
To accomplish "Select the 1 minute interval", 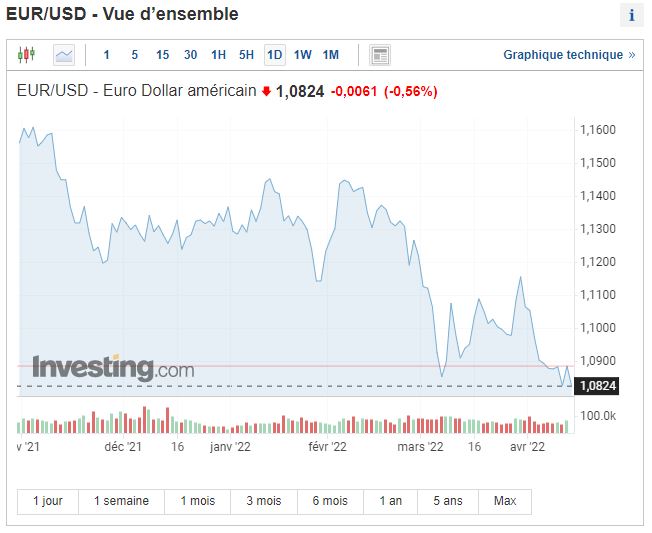I will [x=107, y=55].
